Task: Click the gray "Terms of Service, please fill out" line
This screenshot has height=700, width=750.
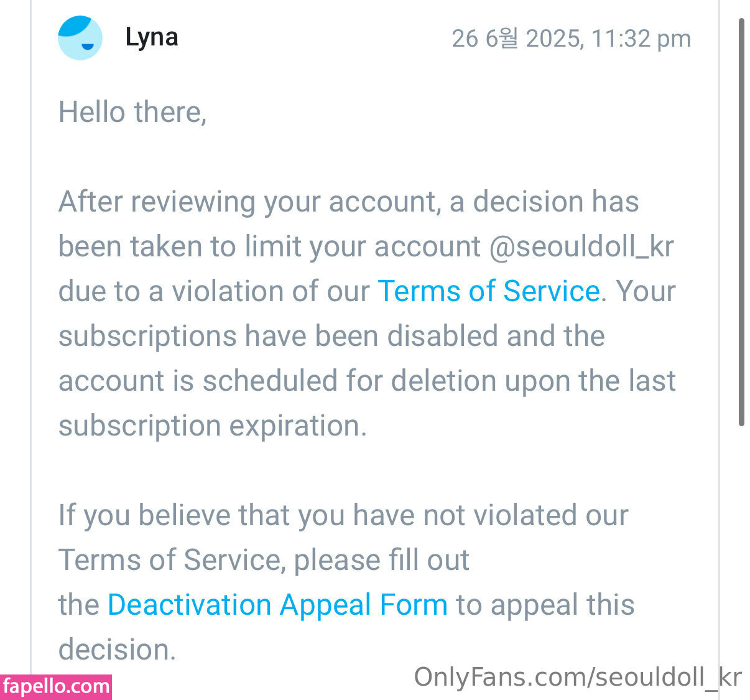Action: pos(264,560)
